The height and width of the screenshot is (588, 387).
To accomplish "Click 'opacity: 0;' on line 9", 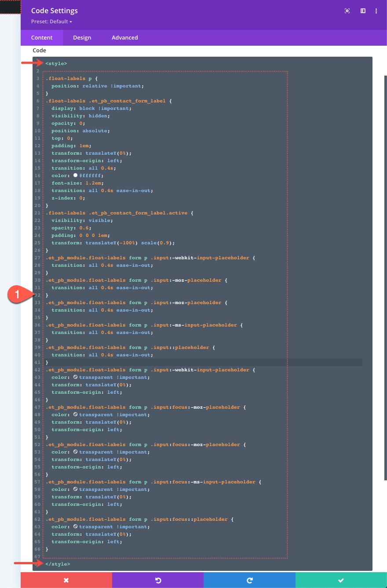I will (x=68, y=123).
